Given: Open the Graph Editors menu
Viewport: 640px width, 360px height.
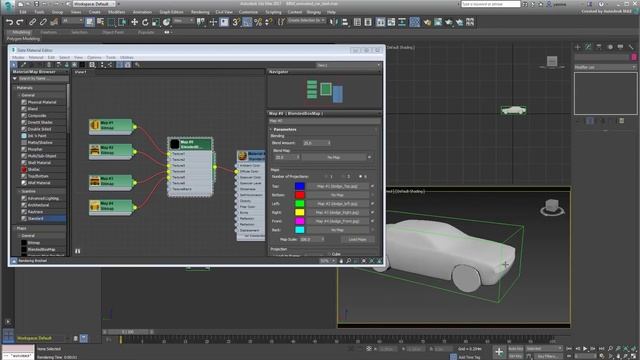Looking at the screenshot, I should (x=171, y=12).
